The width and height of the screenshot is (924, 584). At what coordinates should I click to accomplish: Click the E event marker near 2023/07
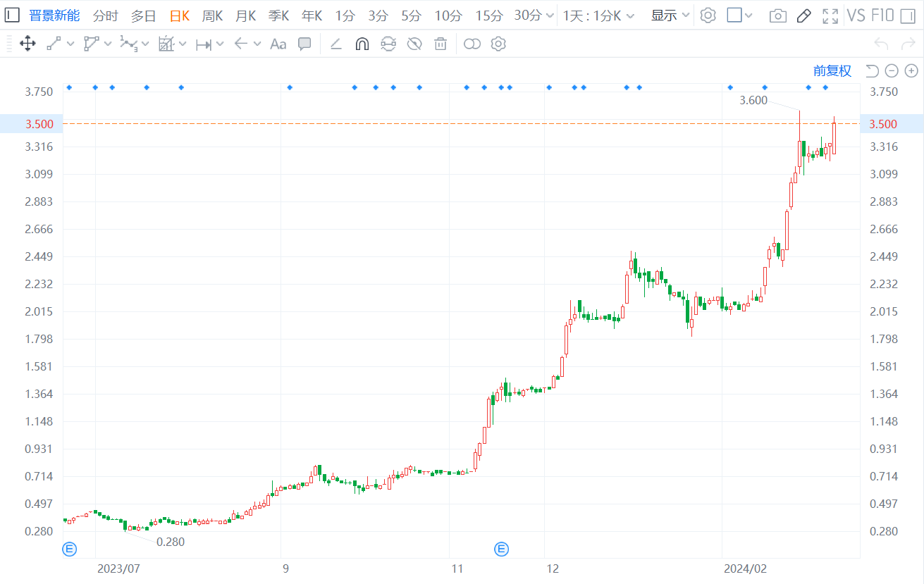point(70,548)
